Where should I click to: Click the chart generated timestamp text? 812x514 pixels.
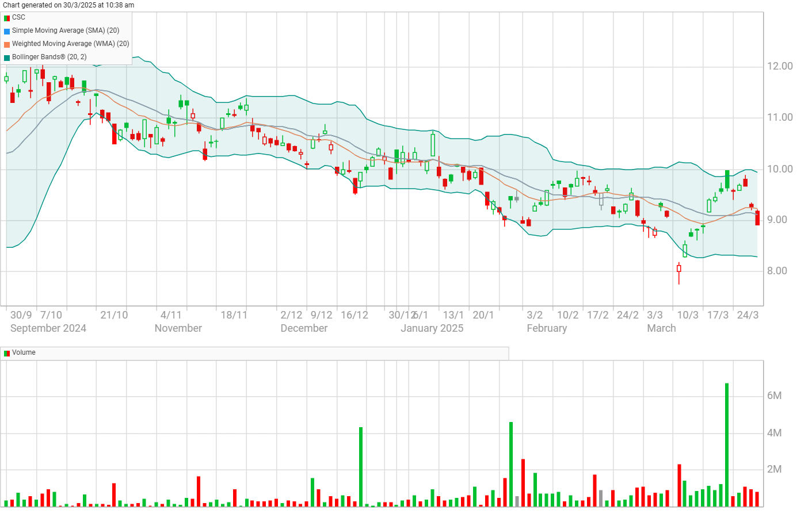tap(68, 5)
